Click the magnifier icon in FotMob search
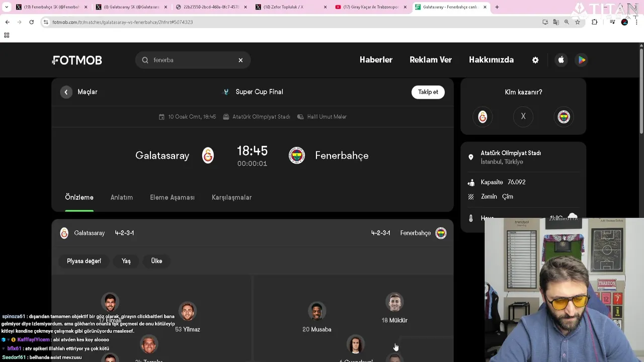644x362 pixels. (145, 60)
